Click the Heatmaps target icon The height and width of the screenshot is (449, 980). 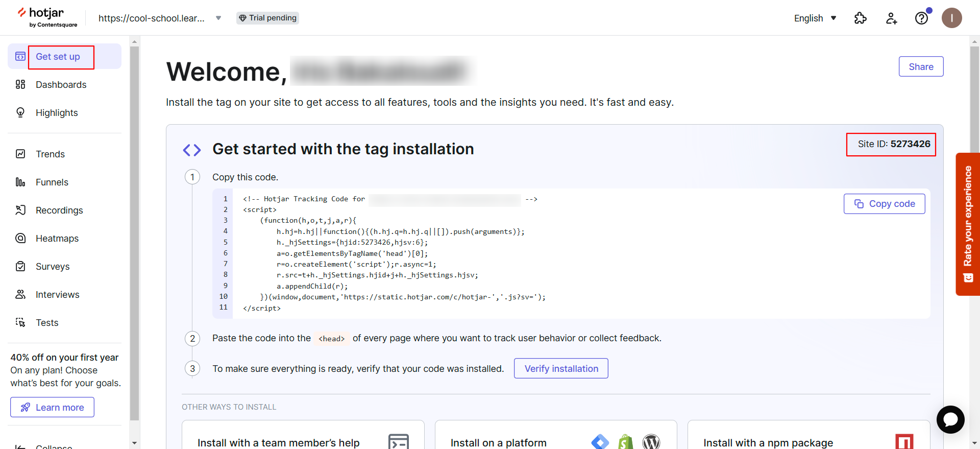[x=20, y=239]
